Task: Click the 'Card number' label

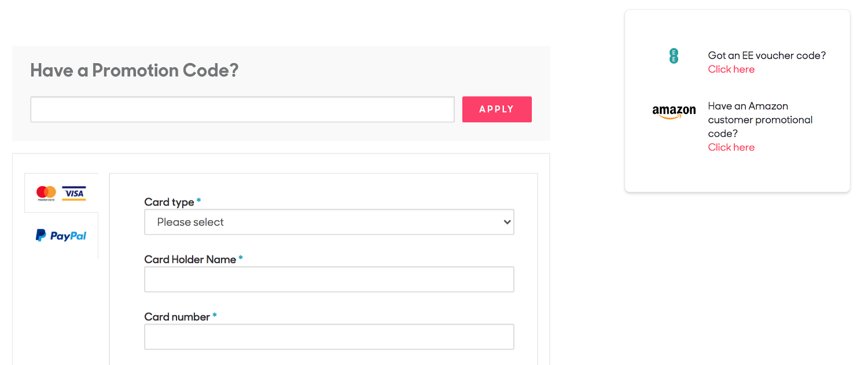Action: 177,317
